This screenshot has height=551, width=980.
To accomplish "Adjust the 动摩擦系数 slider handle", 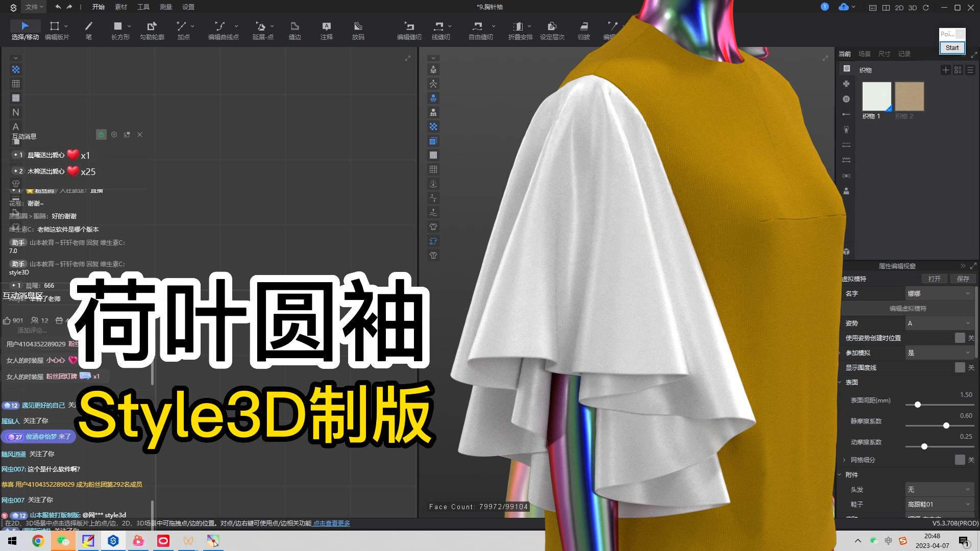I will 924,446.
